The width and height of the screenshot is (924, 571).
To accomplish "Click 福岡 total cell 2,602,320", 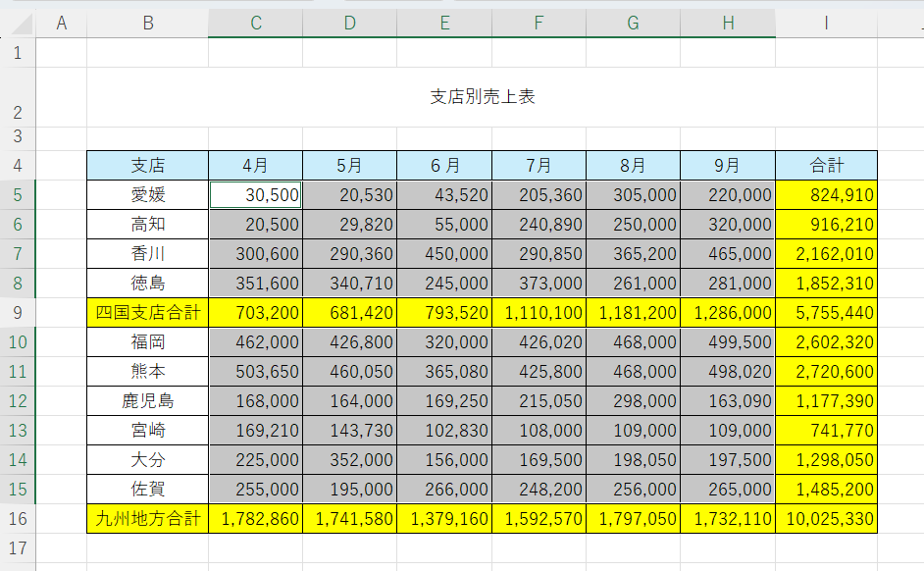I will point(826,342).
